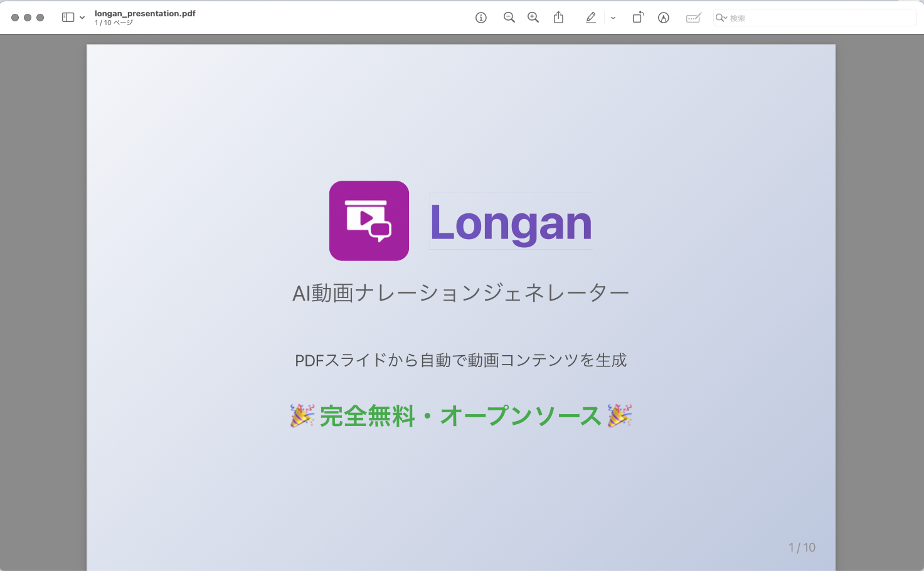
Task: Click the longan_presentation.pdf window title
Action: [145, 13]
